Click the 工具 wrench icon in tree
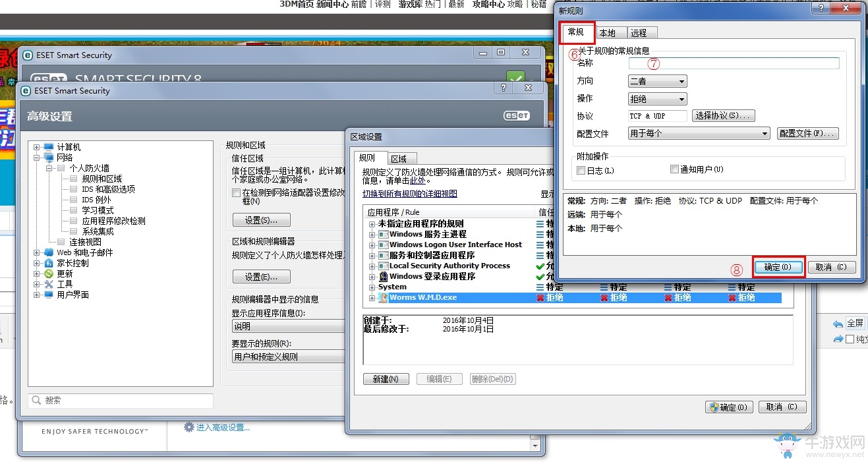The width and height of the screenshot is (868, 462). click(48, 284)
